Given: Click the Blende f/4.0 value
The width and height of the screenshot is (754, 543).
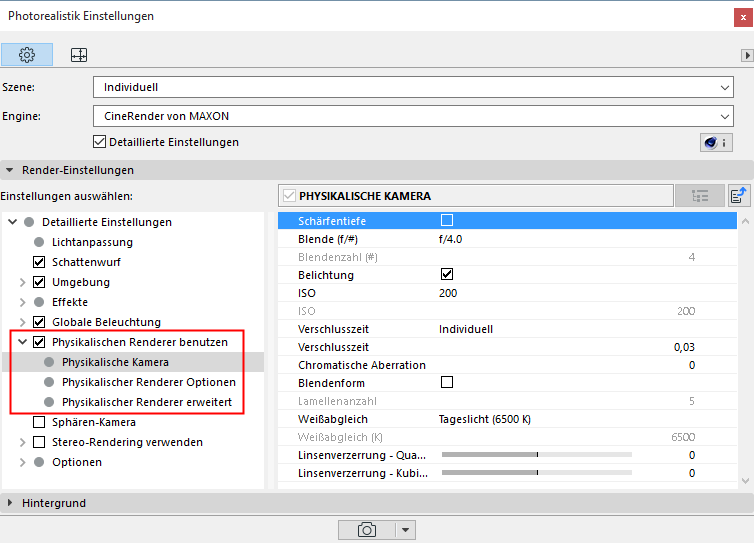Looking at the screenshot, I should pyautogui.click(x=451, y=239).
